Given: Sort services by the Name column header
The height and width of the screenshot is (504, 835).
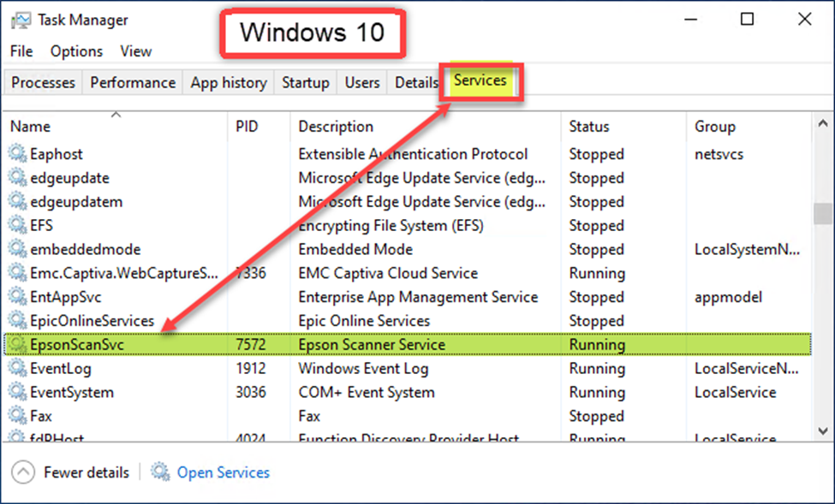Looking at the screenshot, I should (30, 127).
